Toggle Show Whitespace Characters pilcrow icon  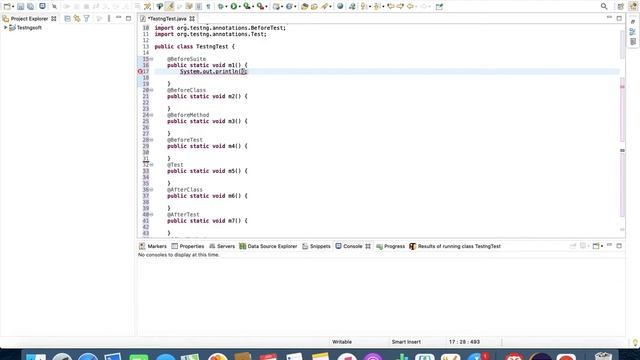point(208,7)
